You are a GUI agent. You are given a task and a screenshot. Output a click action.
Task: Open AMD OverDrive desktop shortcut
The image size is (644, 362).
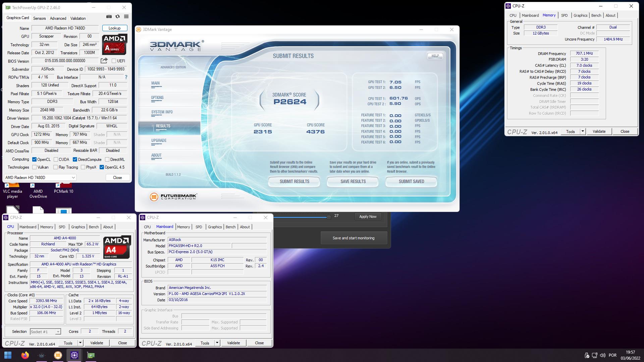[38, 190]
